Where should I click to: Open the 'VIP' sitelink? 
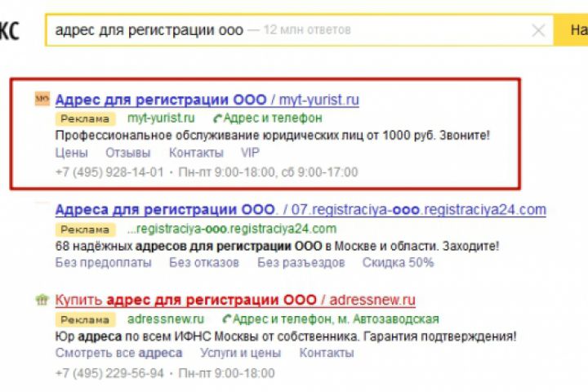pos(250,153)
